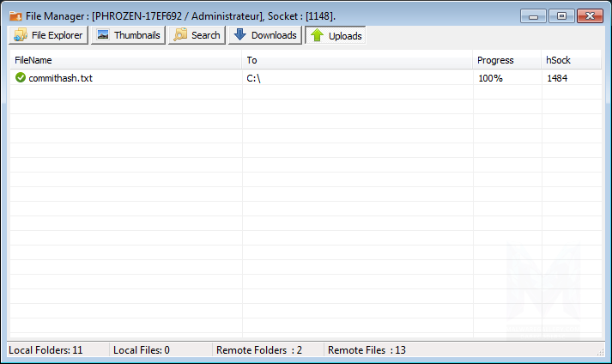The width and height of the screenshot is (612, 364).
Task: Click the Thumbnails picture icon
Action: tap(103, 35)
